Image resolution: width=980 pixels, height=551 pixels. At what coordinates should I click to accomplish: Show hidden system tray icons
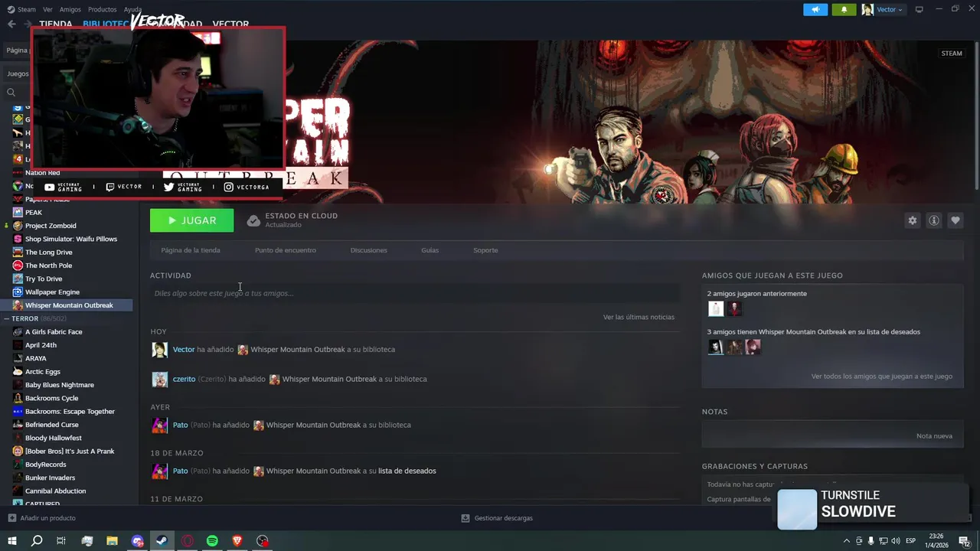tap(846, 541)
